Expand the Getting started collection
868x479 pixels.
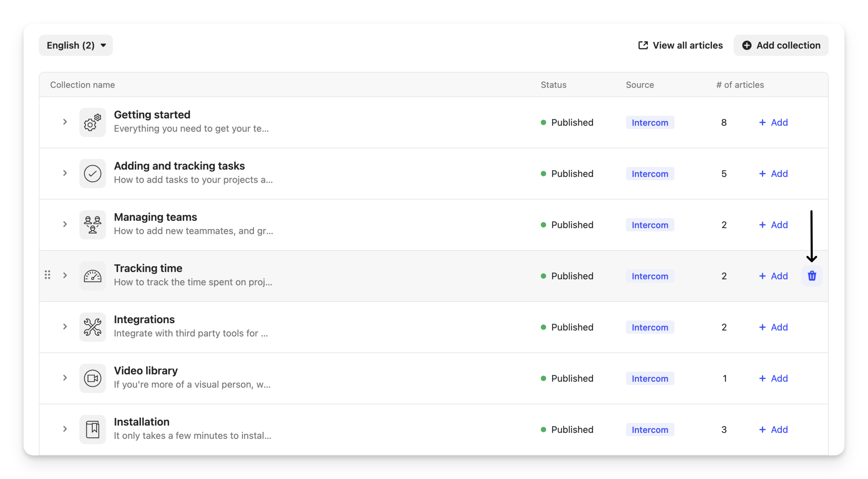tap(65, 122)
